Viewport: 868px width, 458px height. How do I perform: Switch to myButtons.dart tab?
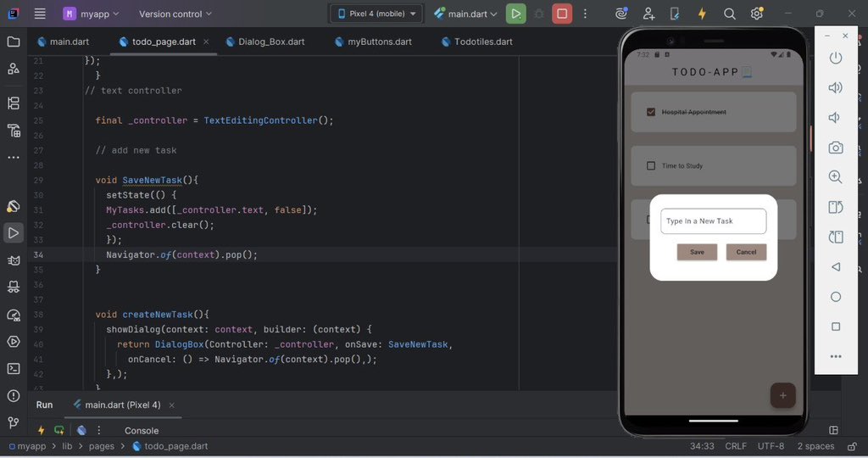click(374, 42)
